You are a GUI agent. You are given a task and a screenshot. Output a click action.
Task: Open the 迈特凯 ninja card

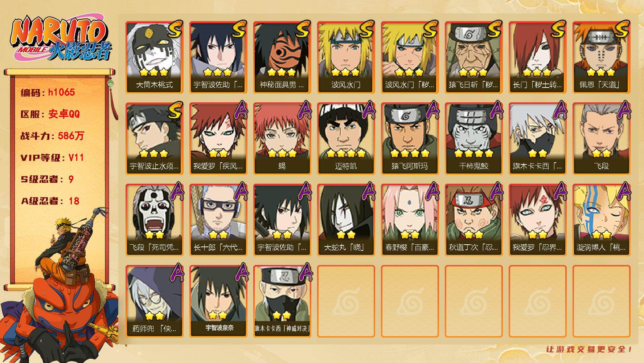pyautogui.click(x=346, y=139)
